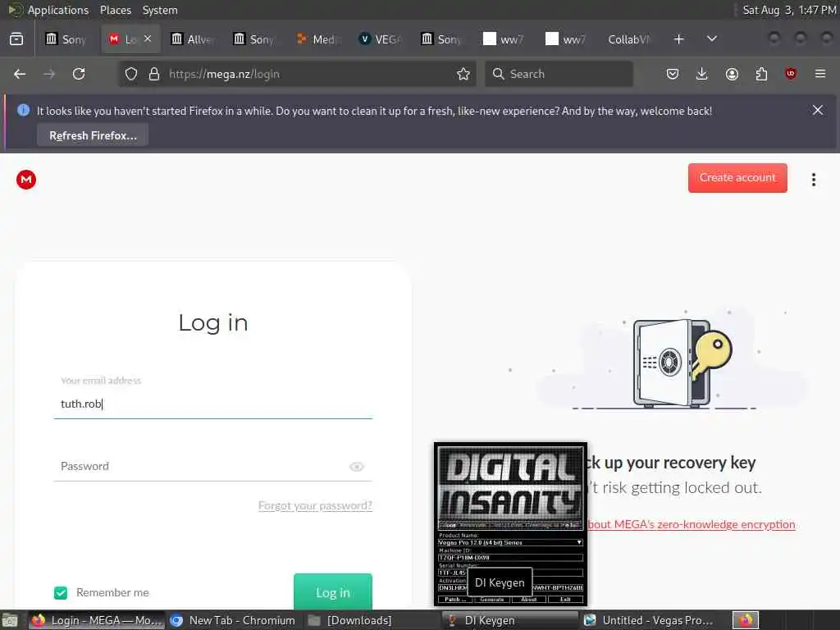This screenshot has width=840, height=630.
Task: Focus the email address input field
Action: [x=212, y=404]
